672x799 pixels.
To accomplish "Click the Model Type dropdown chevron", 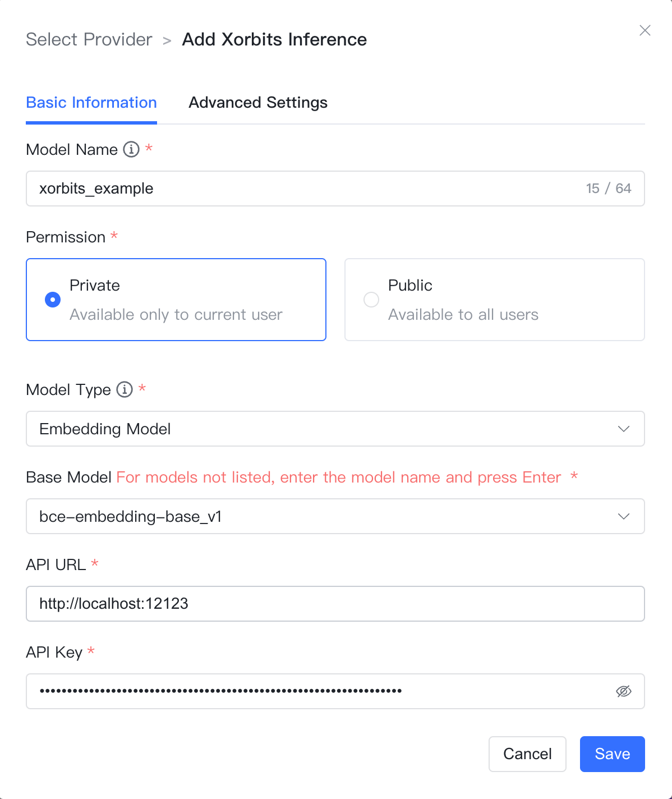I will [624, 429].
